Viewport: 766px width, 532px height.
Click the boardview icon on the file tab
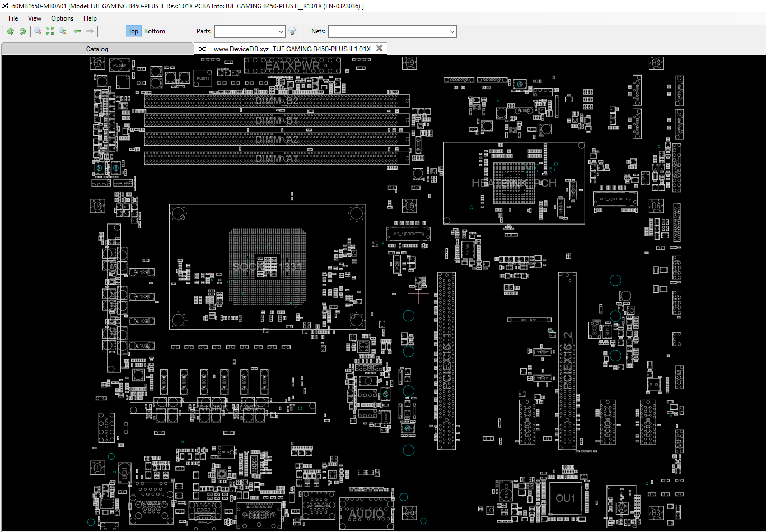pos(202,49)
